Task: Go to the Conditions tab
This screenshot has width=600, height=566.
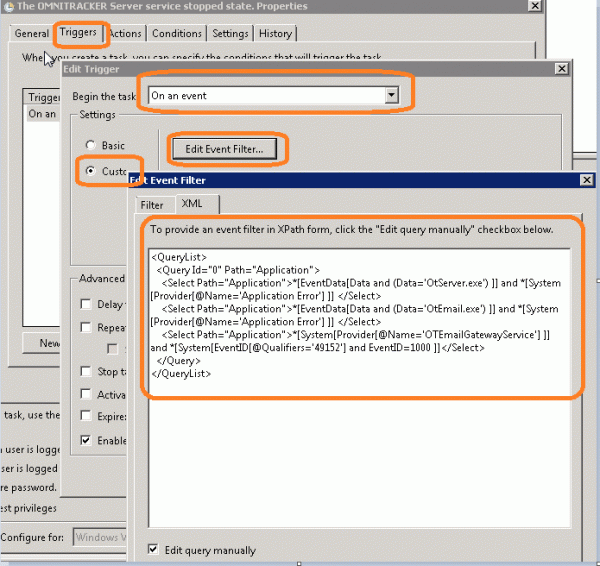Action: (x=177, y=33)
